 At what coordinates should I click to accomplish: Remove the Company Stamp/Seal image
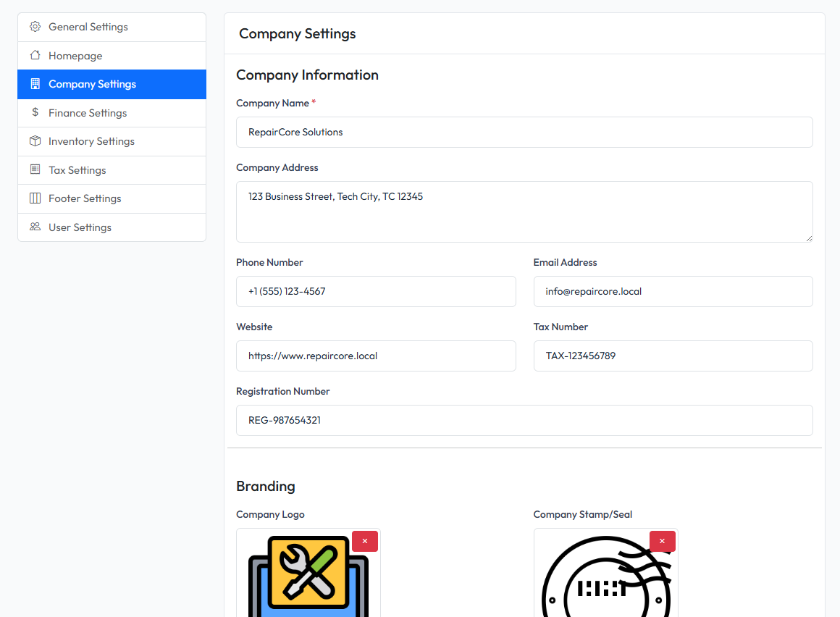click(x=662, y=541)
